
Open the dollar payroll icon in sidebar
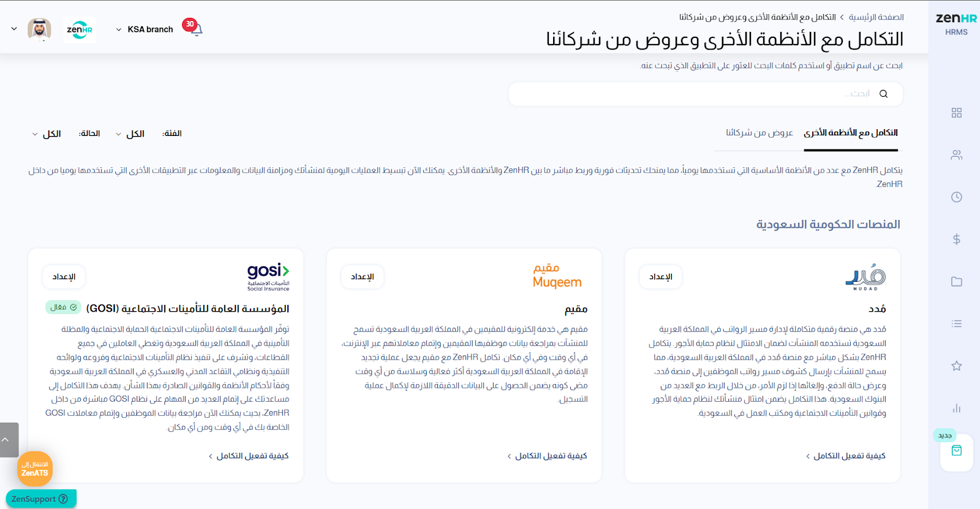956,239
